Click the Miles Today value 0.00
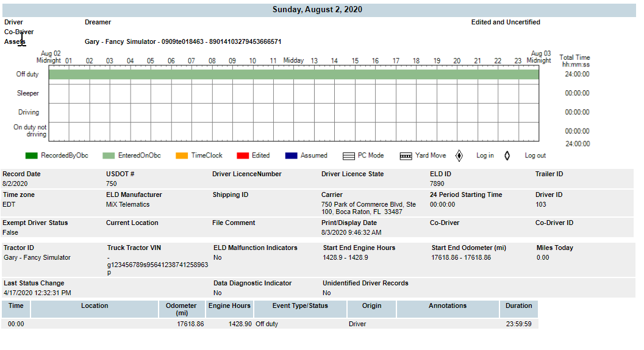Image resolution: width=644 pixels, height=350 pixels. point(543,257)
